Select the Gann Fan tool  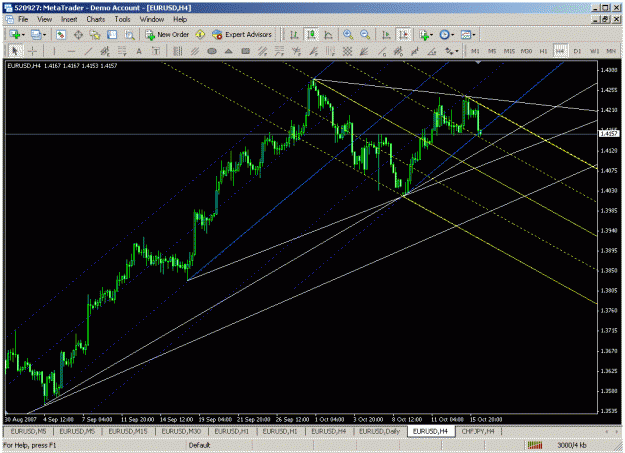click(364, 51)
